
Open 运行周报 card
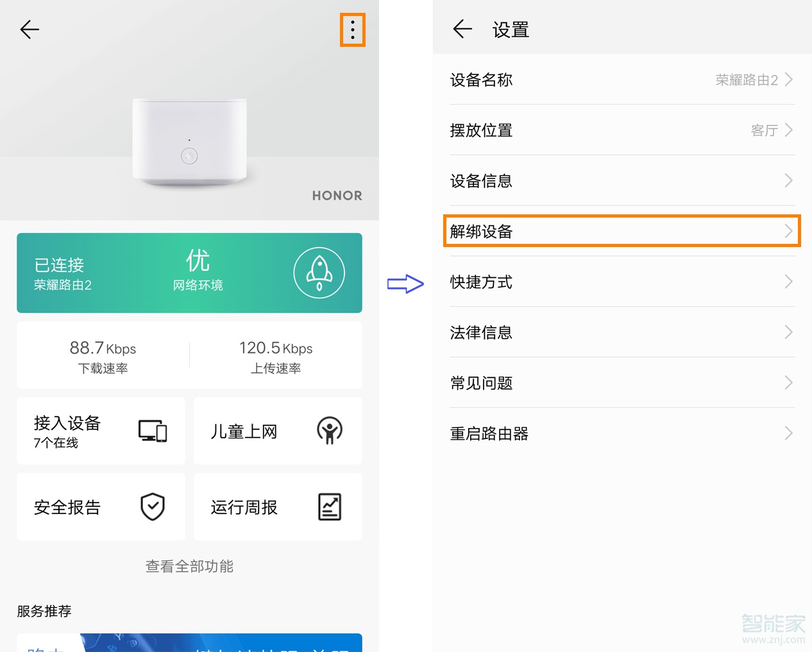pos(278,507)
